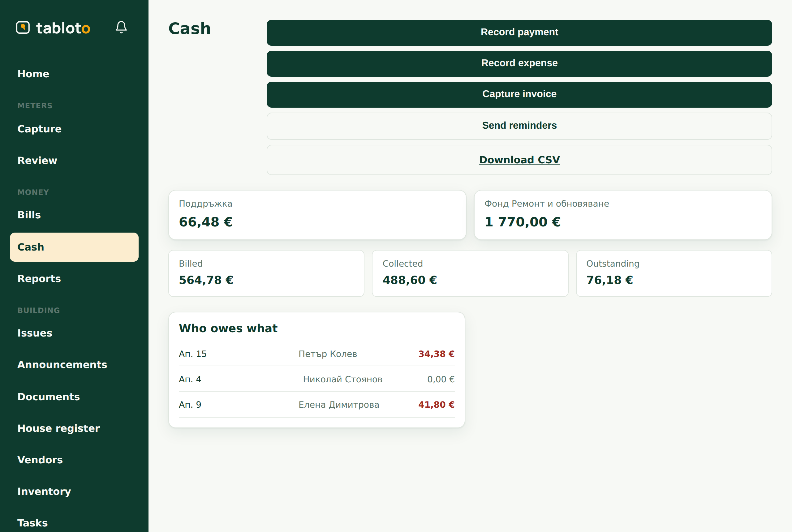Image resolution: width=792 pixels, height=532 pixels.
Task: Click the Фонд Ремонт и обновяване card
Action: click(623, 215)
